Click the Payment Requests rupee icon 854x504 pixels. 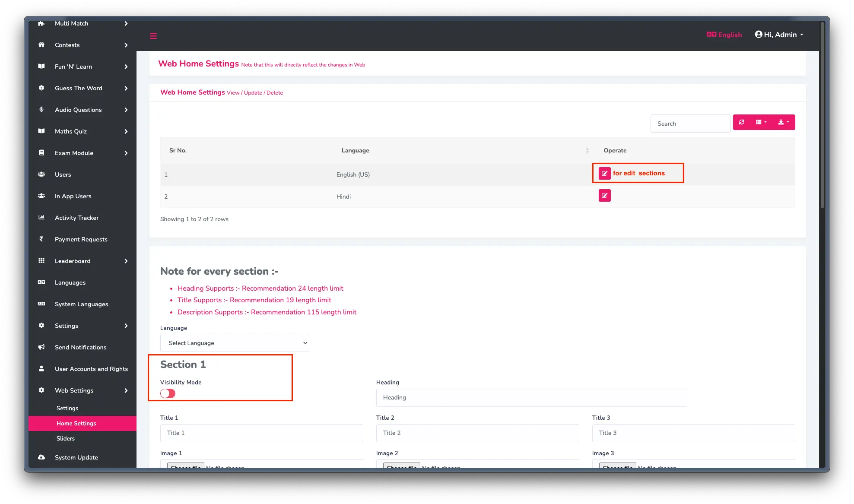pyautogui.click(x=41, y=239)
